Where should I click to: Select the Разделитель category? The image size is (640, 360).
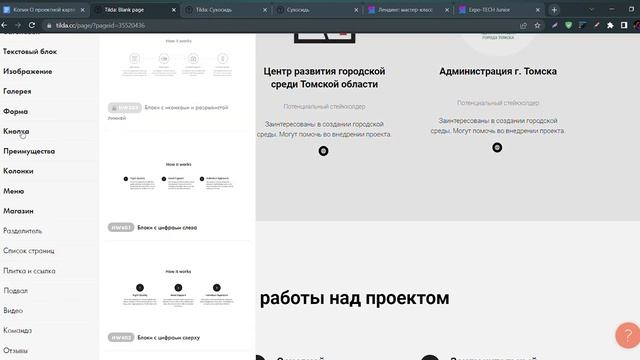click(x=22, y=231)
